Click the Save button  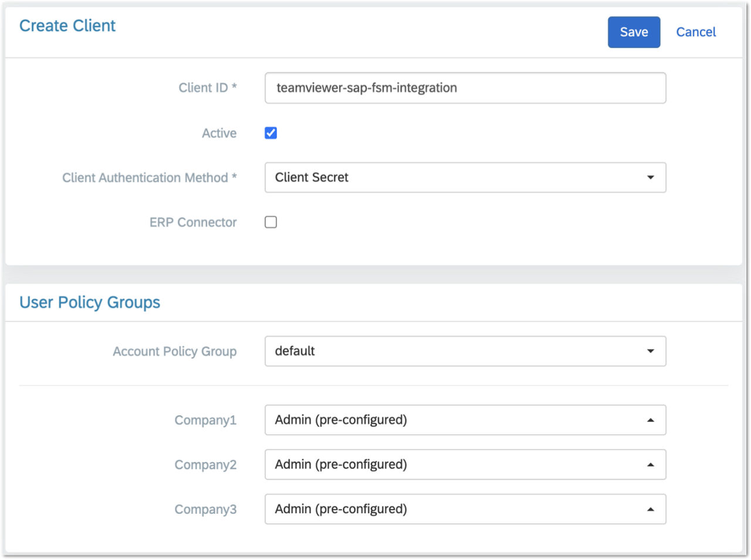tap(634, 32)
